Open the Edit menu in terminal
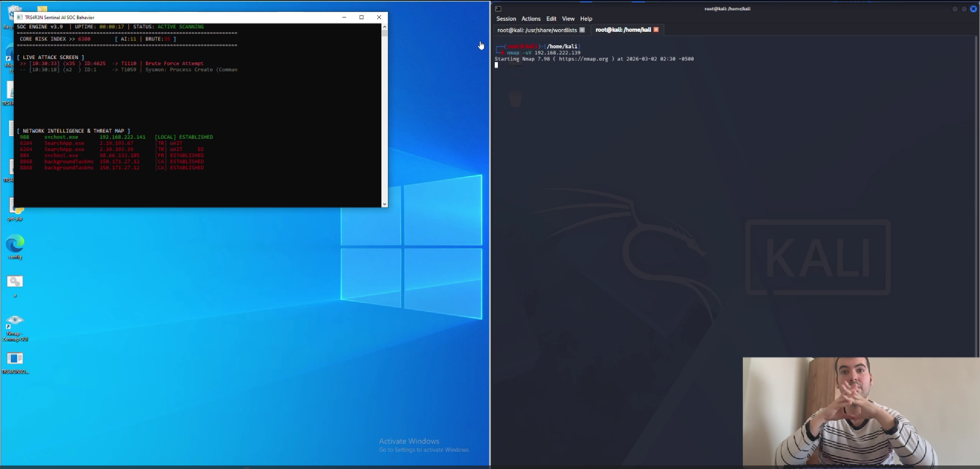Image resolution: width=980 pixels, height=469 pixels. tap(551, 19)
